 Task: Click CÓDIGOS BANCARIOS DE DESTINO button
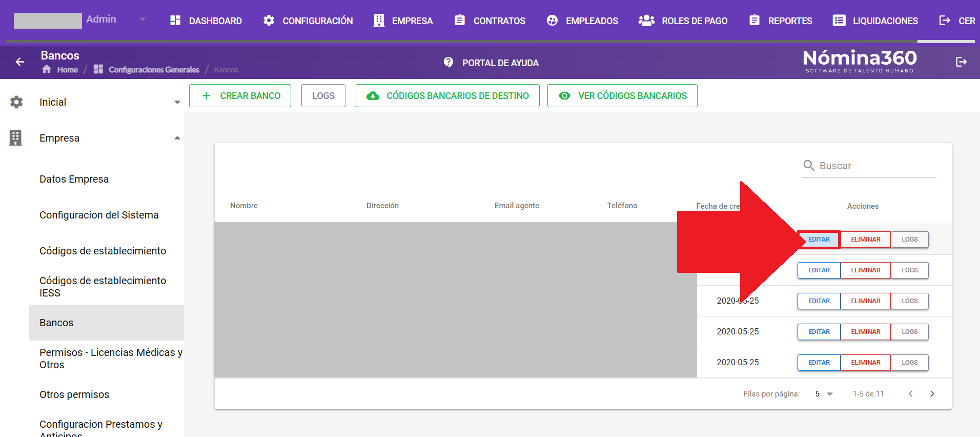(x=447, y=96)
